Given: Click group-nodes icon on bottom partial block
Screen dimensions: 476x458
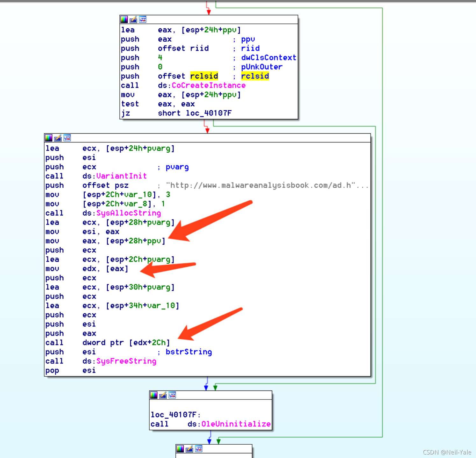Looking at the screenshot, I should tap(199, 449).
